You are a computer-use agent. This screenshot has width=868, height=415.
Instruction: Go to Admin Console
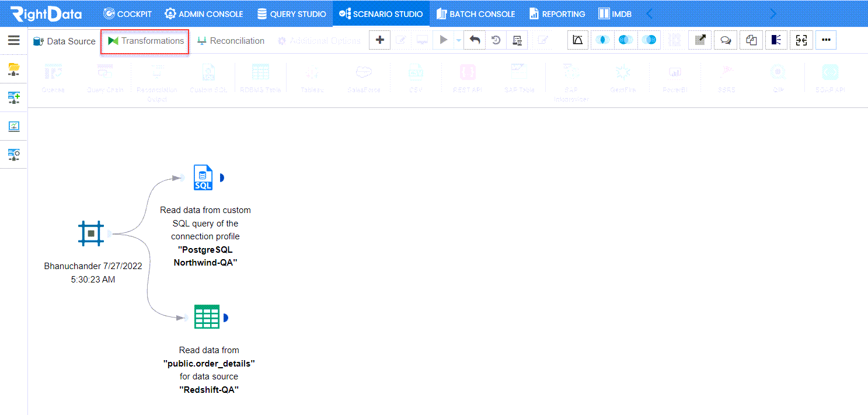coord(204,13)
